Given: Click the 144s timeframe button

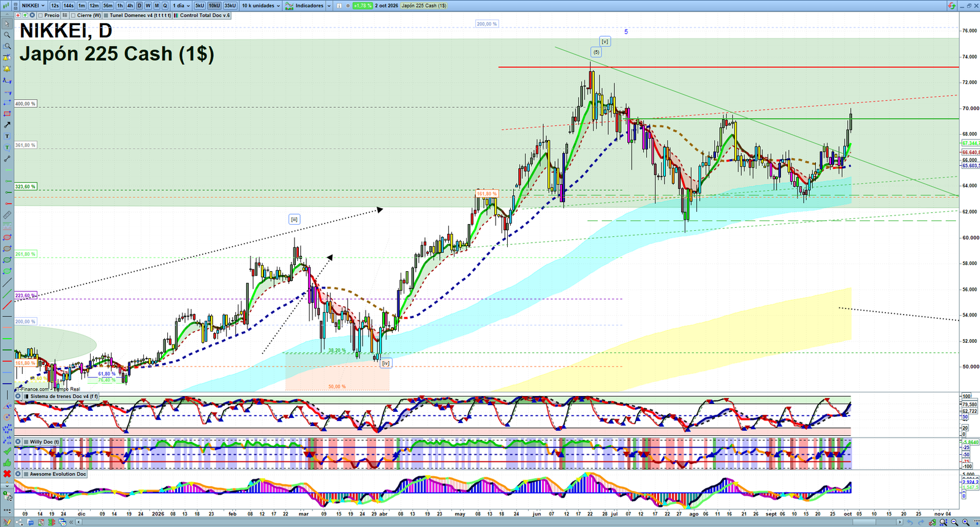Looking at the screenshot, I should click(69, 6).
